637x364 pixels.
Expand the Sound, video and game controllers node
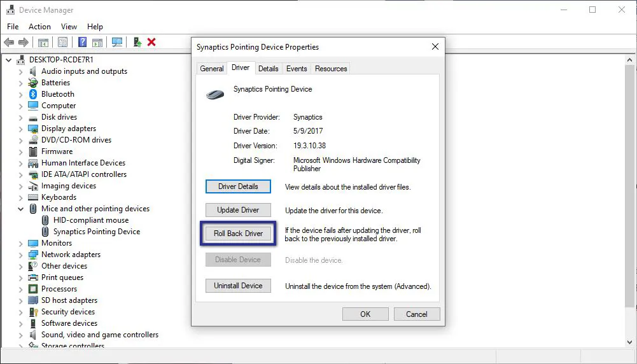tap(20, 335)
